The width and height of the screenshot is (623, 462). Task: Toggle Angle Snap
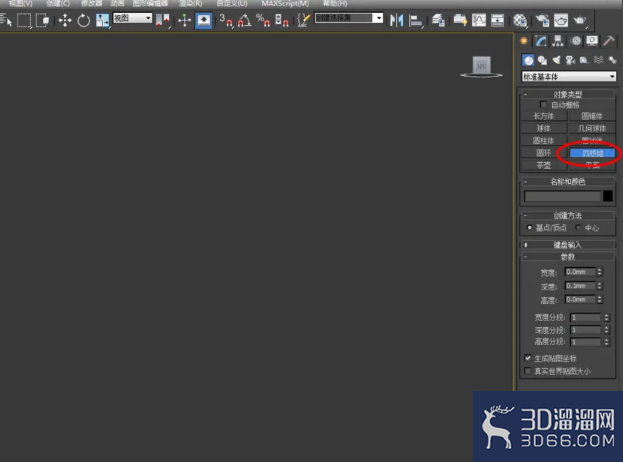click(x=244, y=20)
